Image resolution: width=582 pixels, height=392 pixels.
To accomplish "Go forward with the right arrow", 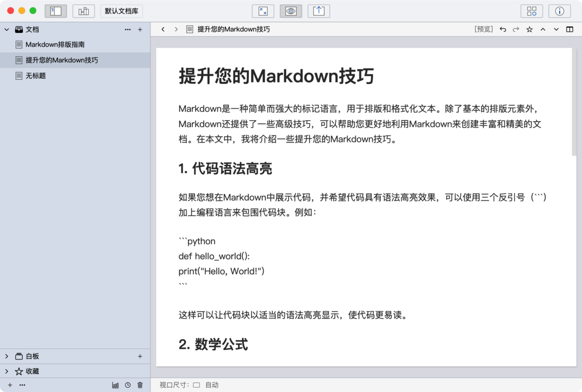I will pos(176,30).
